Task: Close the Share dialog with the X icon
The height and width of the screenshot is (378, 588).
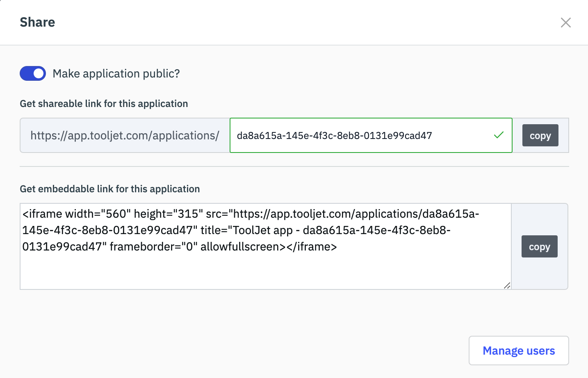Action: pos(565,23)
